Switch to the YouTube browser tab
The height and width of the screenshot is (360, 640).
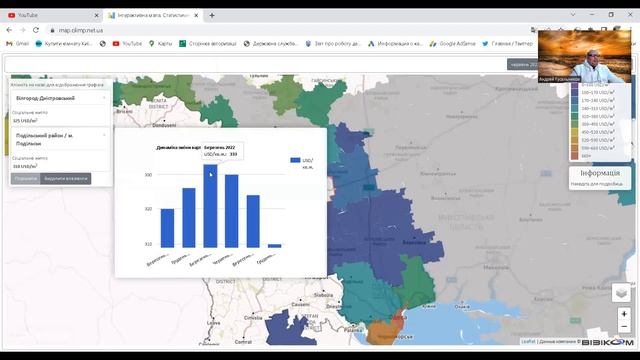pyautogui.click(x=52, y=16)
